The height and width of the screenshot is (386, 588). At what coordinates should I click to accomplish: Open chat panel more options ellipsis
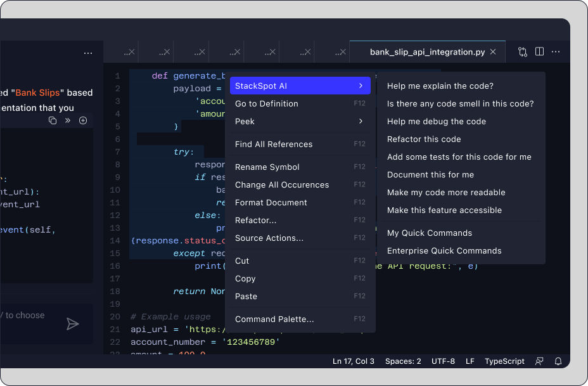(88, 53)
